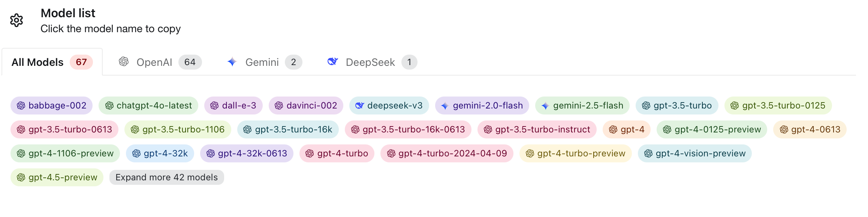Image resolution: width=868 pixels, height=217 pixels.
Task: Click the icon on the deepseek-v3 chip
Action: pyautogui.click(x=359, y=106)
